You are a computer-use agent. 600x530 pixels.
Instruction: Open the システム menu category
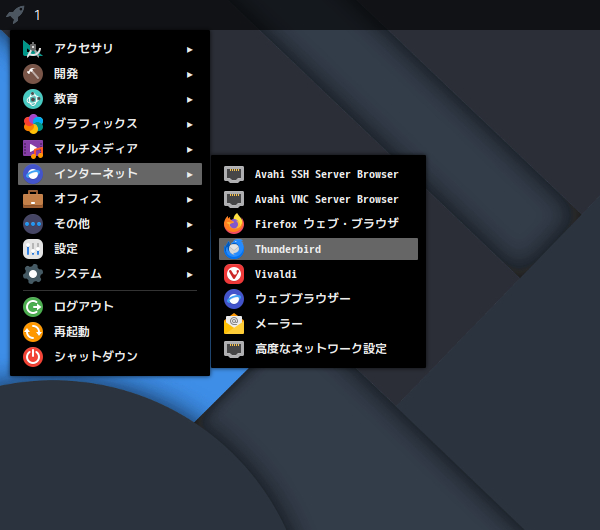[110, 274]
